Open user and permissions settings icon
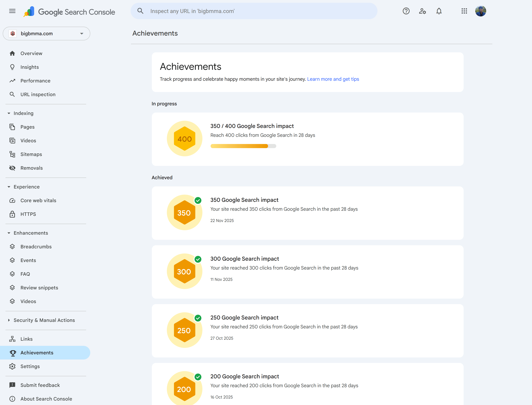This screenshot has width=532, height=405. (422, 11)
